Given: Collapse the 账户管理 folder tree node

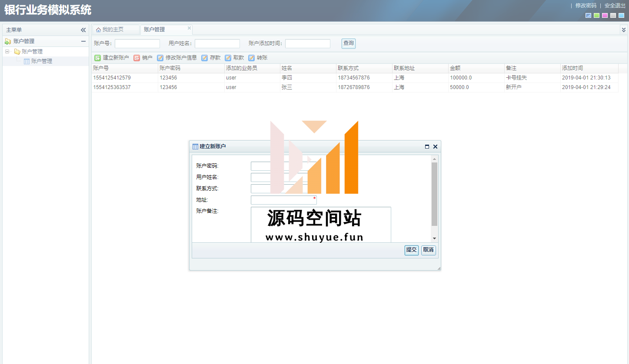Looking at the screenshot, I should tap(7, 51).
